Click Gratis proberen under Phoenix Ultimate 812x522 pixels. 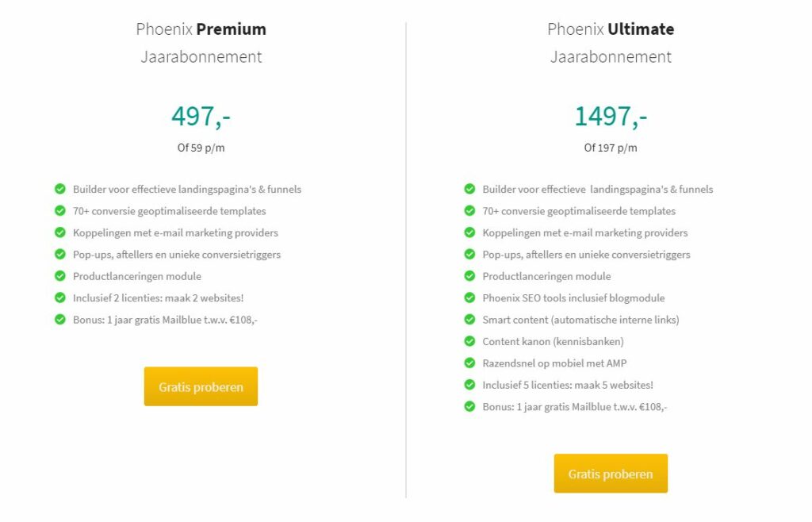point(611,473)
